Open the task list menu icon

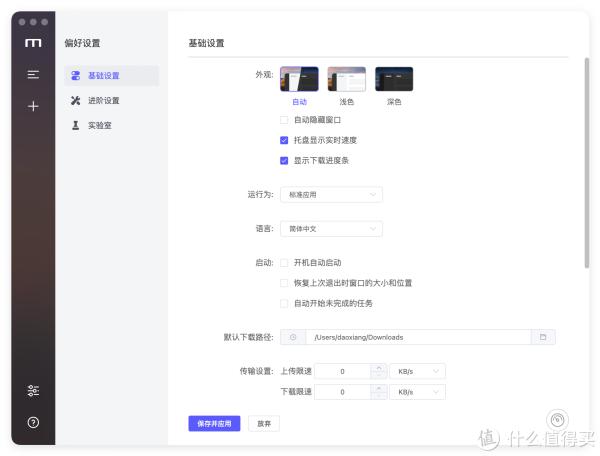coord(33,75)
